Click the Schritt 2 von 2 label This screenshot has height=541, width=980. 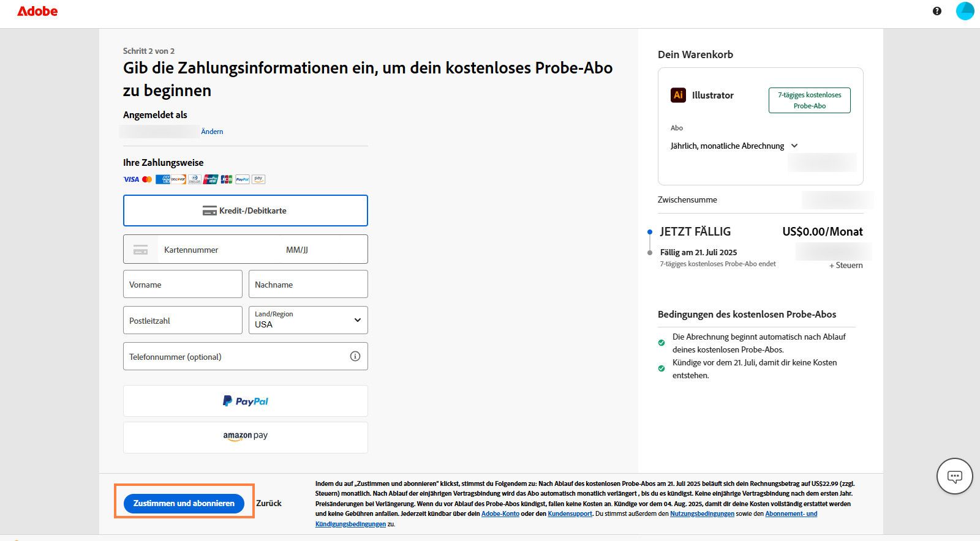149,51
